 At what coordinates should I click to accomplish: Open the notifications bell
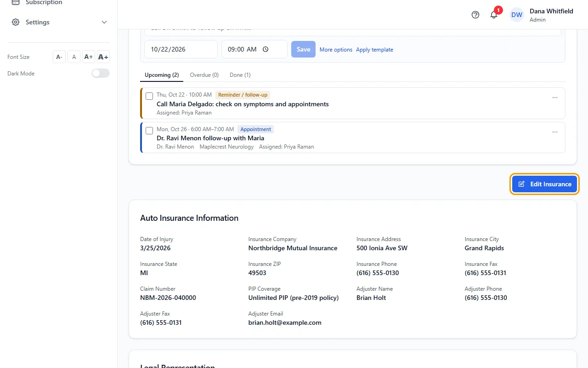click(x=494, y=15)
